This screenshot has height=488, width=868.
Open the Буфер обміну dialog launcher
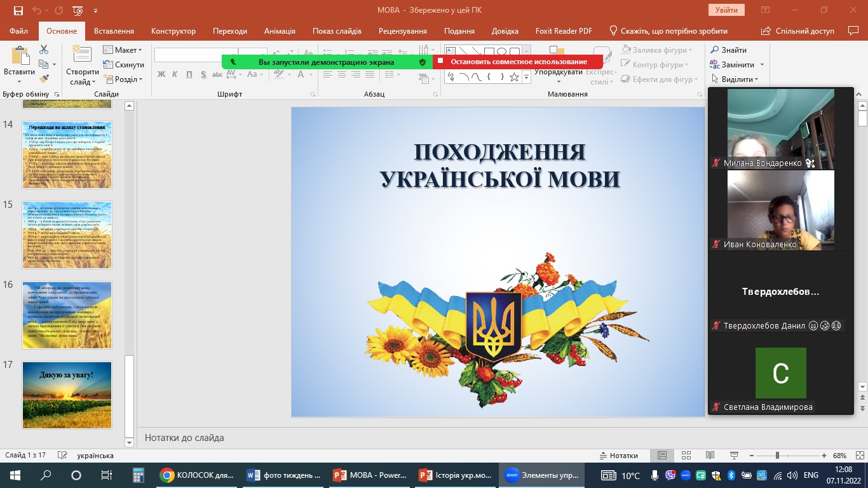(x=57, y=94)
